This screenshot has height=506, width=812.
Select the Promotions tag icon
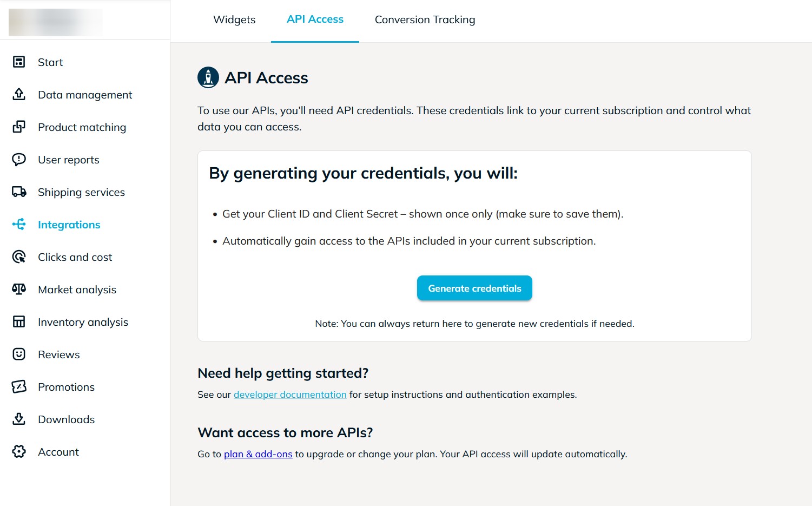point(19,386)
